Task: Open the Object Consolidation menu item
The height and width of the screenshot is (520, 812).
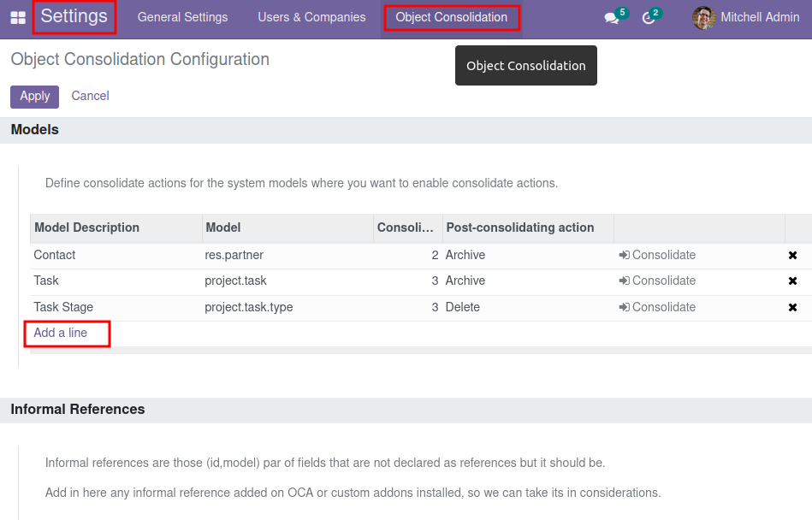Action: click(x=452, y=18)
